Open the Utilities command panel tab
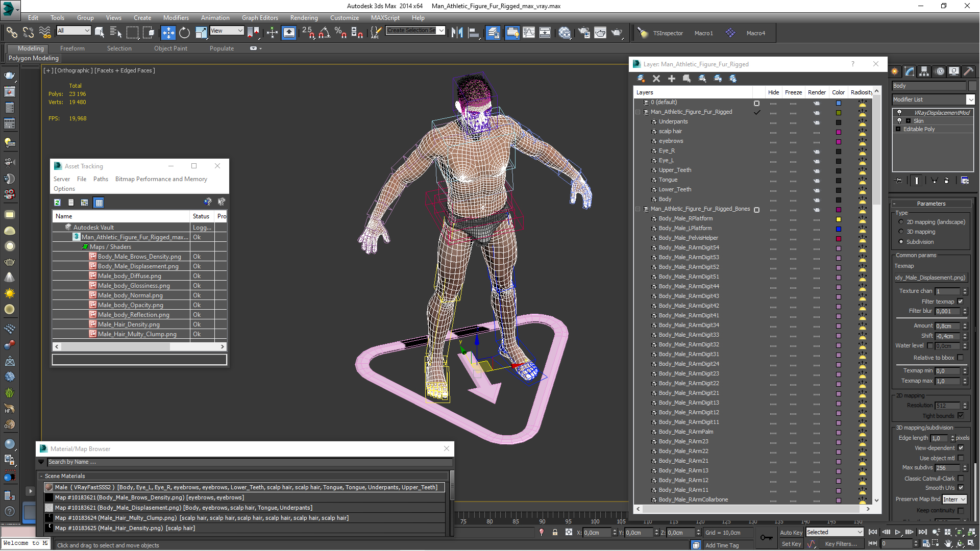Image resolution: width=980 pixels, height=551 pixels. [x=968, y=71]
